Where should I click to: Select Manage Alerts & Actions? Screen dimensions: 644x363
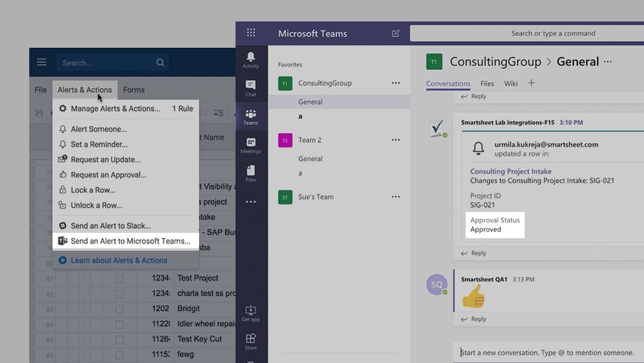pos(126,109)
